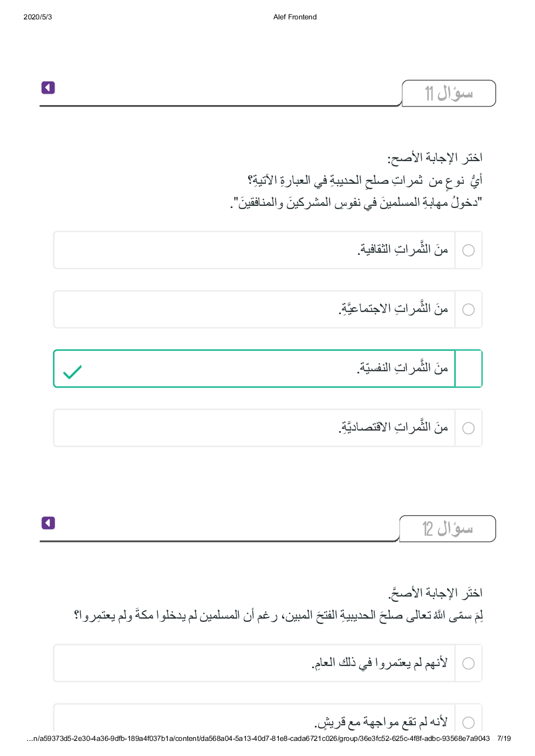The height and width of the screenshot is (756, 535).
Task: Click the answer text من الثمرات الثقافية
Action: [x=402, y=249]
